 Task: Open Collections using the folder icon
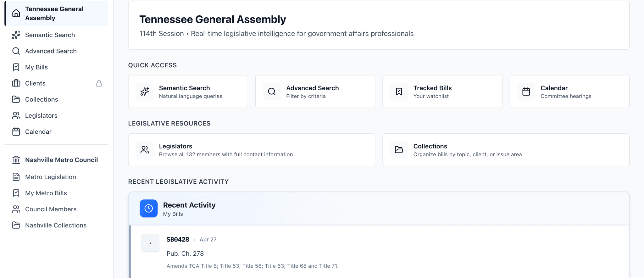coord(16,99)
